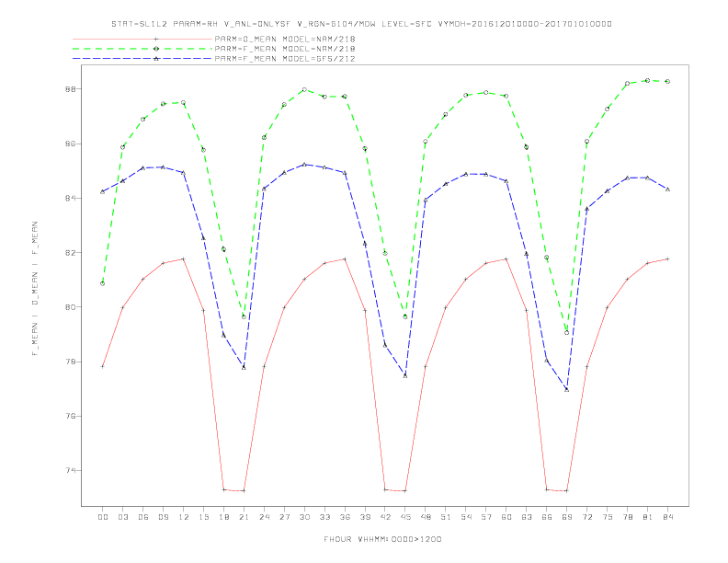Click x-axis tick label 57
This screenshot has height=563, width=728.
486,517
